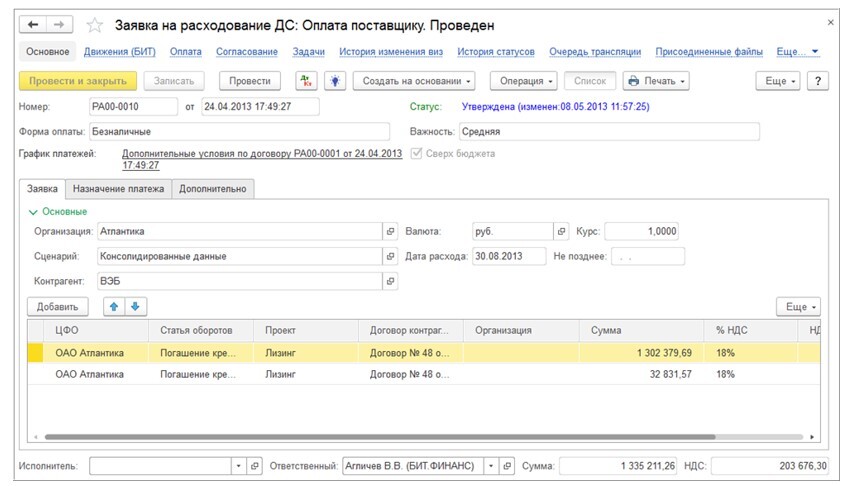Viewport: 850px width, 486px height.
Task: Click the Список button
Action: (590, 81)
